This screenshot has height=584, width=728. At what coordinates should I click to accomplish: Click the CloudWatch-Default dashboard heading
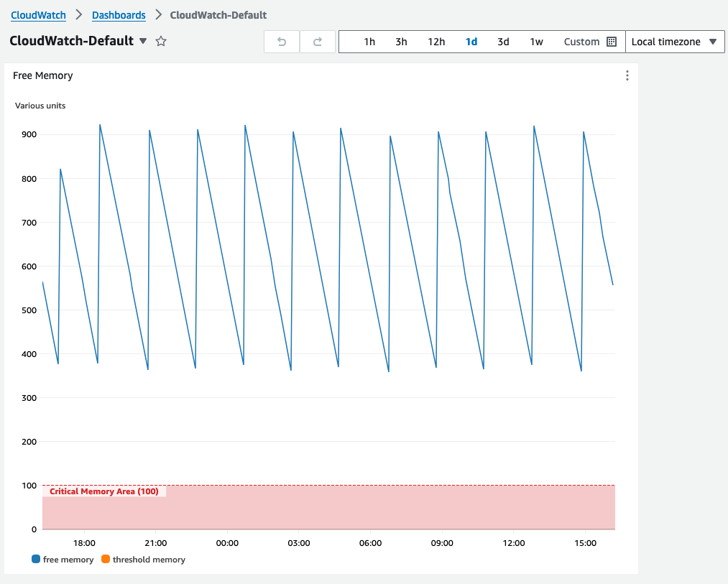71,41
